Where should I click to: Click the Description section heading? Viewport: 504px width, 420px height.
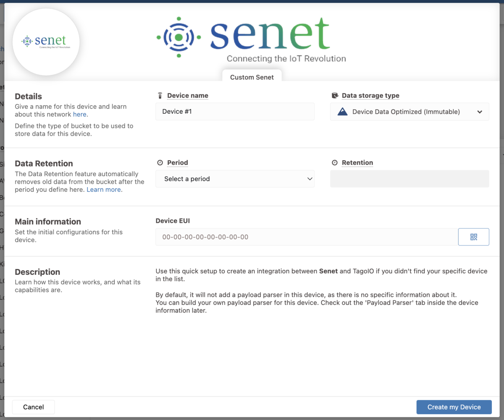[x=37, y=272]
